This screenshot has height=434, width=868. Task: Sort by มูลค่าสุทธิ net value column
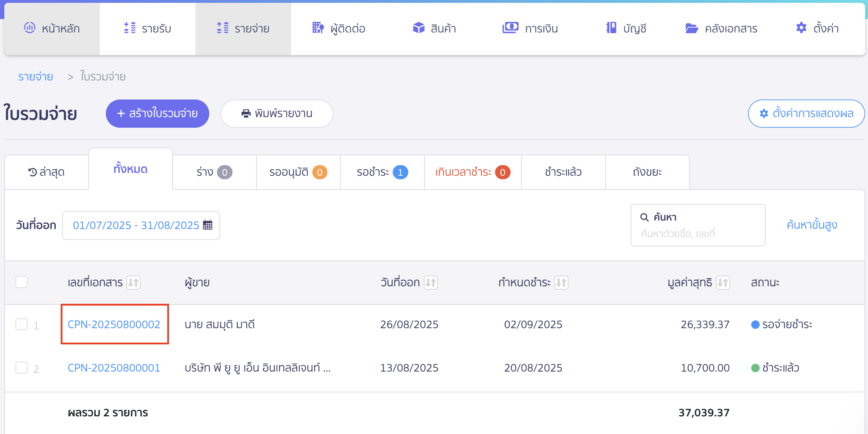click(723, 283)
